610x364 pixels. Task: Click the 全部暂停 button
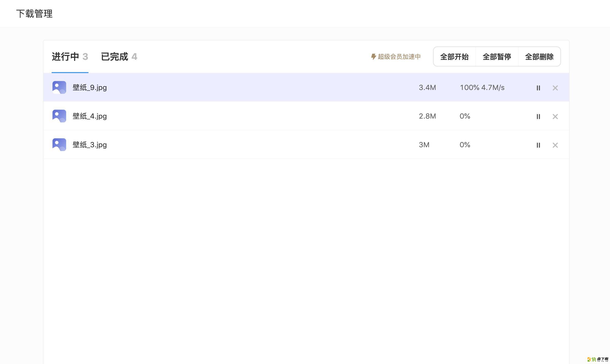point(497,56)
